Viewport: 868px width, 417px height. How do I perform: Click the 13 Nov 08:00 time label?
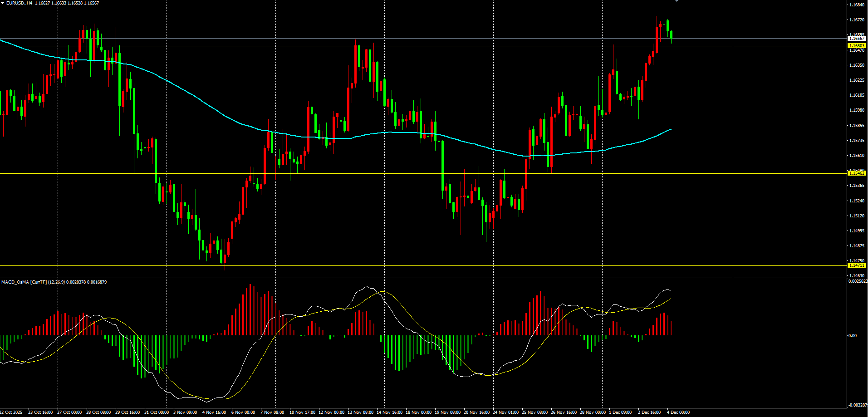(x=360, y=412)
